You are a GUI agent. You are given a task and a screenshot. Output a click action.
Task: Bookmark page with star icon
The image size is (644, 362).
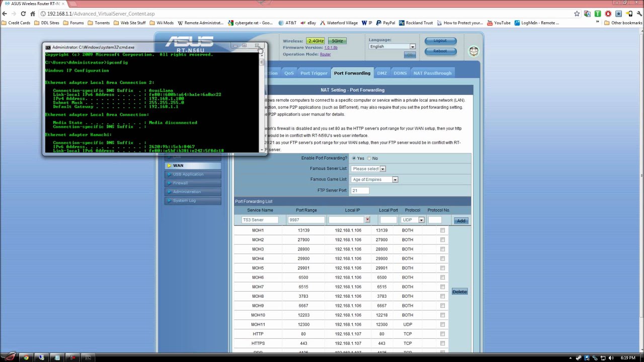[577, 14]
